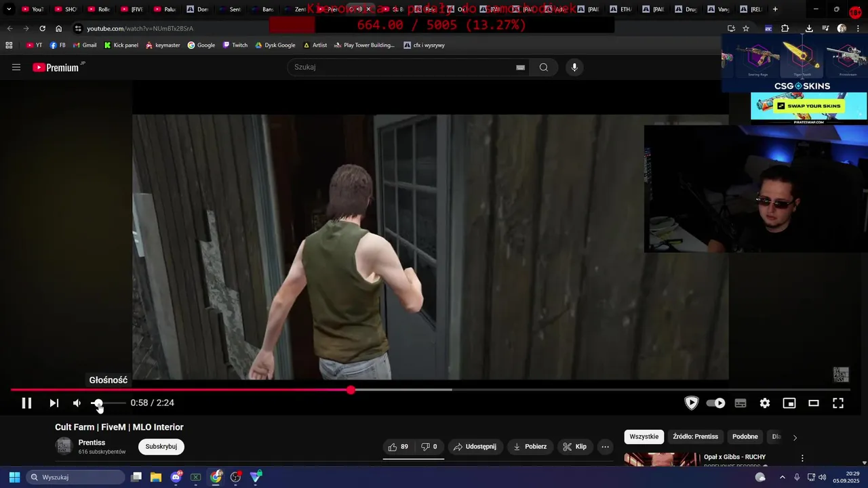
Task: Click the Pobierz download button
Action: click(x=530, y=447)
